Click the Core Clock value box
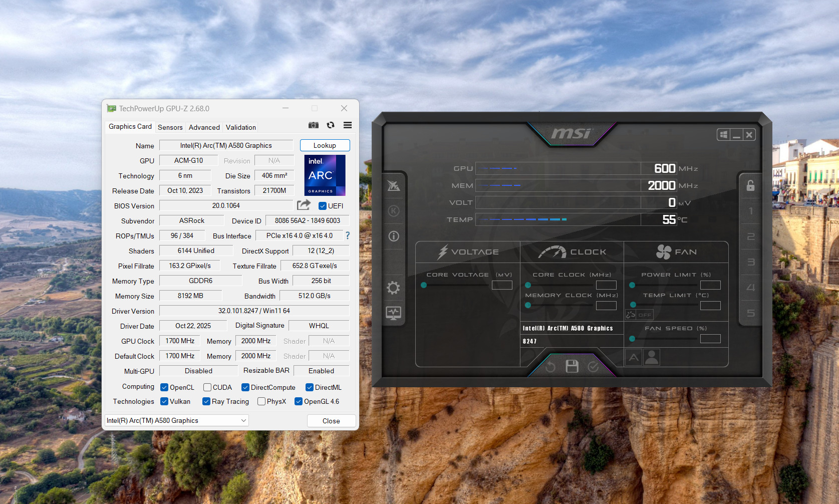Image resolution: width=839 pixels, height=504 pixels. (x=606, y=285)
